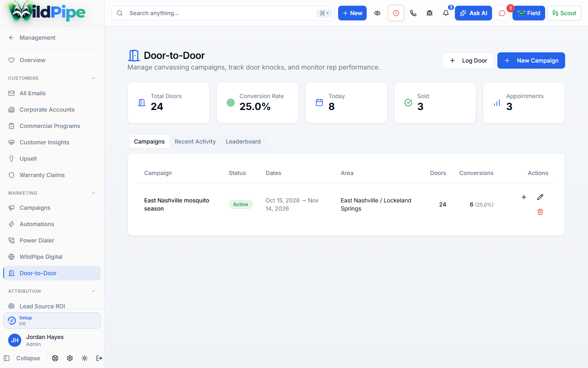Screen dimensions: 588x368
Task: Click the plus icon in campaign Actions
Action: (x=524, y=197)
